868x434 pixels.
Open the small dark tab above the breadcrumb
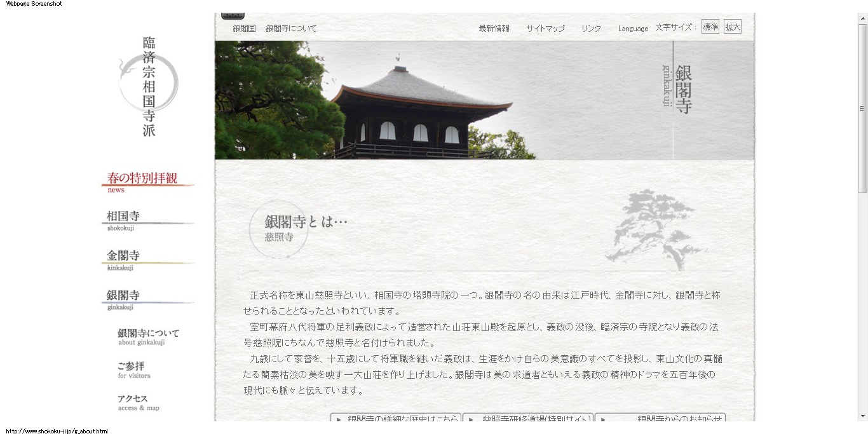[x=233, y=16]
